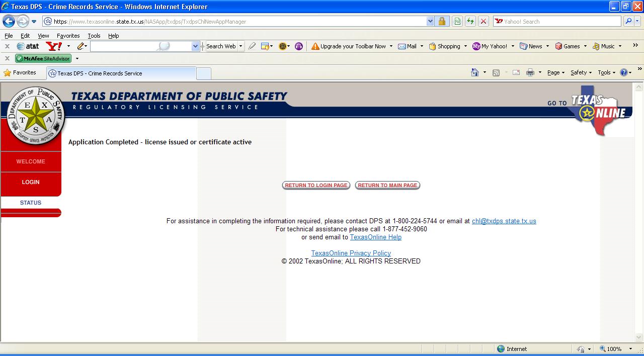Click the green Refresh arrows icon
The width and height of the screenshot is (644, 356).
(470, 22)
